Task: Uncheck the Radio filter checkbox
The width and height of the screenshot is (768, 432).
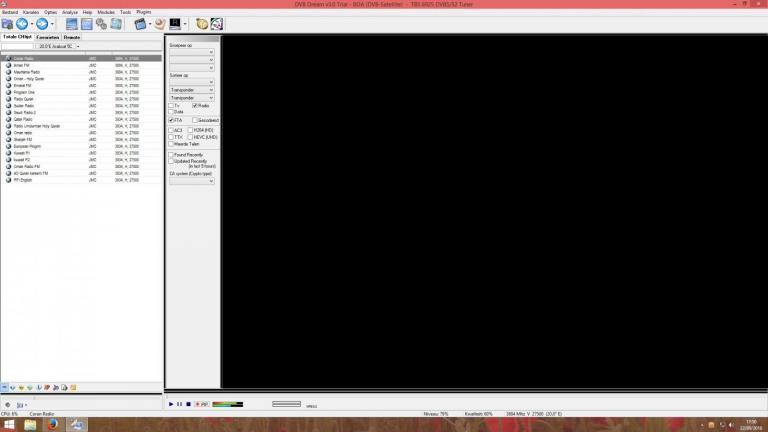Action: tap(195, 105)
